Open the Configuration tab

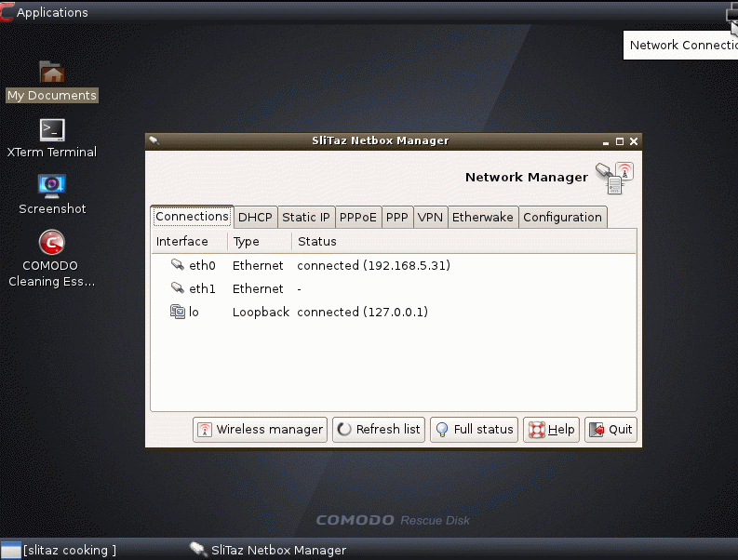click(x=562, y=218)
